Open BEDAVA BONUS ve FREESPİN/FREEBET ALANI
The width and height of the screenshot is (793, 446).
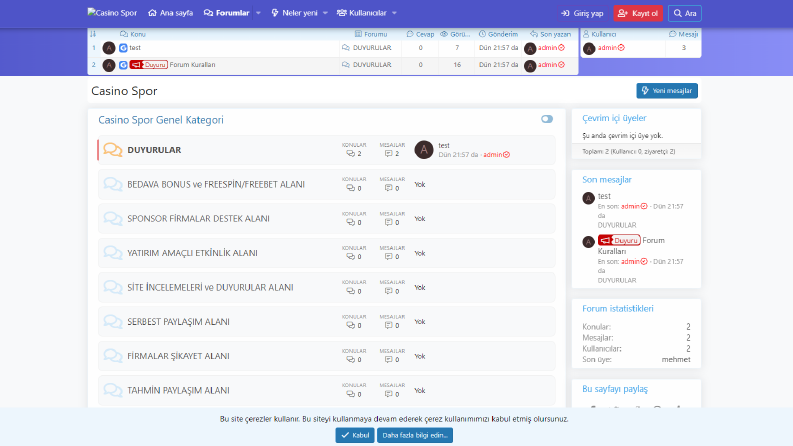216,184
